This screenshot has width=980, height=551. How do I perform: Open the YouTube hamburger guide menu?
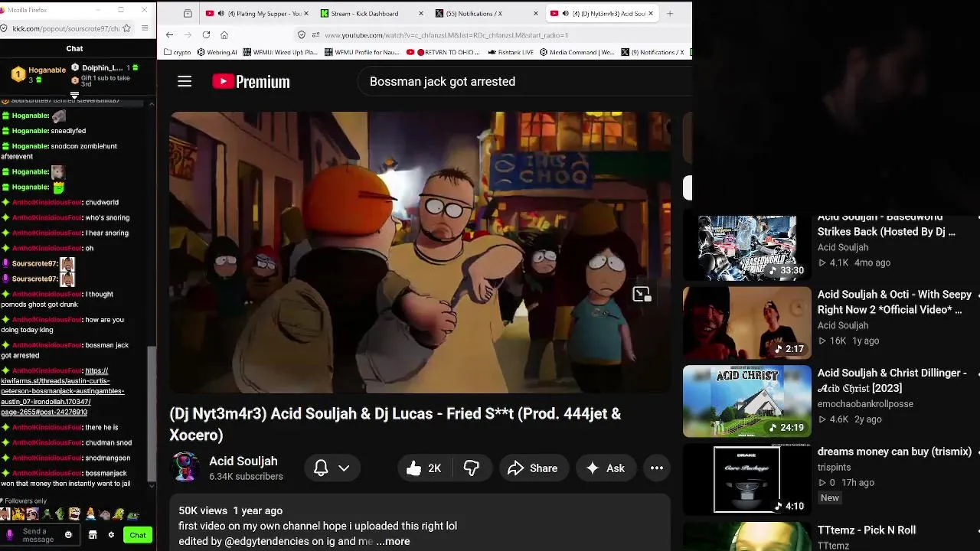[x=185, y=81]
